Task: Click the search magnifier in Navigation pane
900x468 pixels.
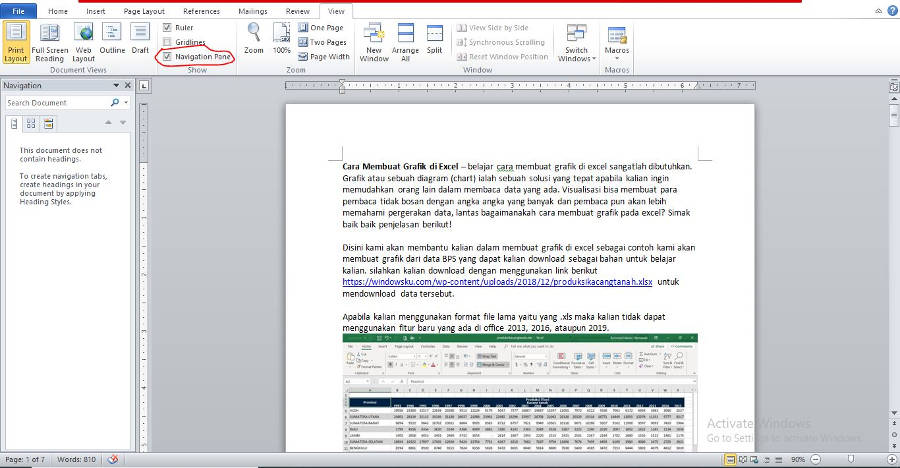Action: [x=115, y=102]
